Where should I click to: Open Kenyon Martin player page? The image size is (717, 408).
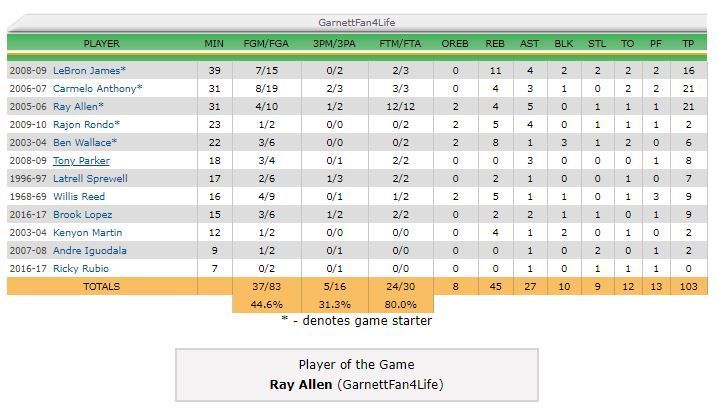tap(87, 232)
